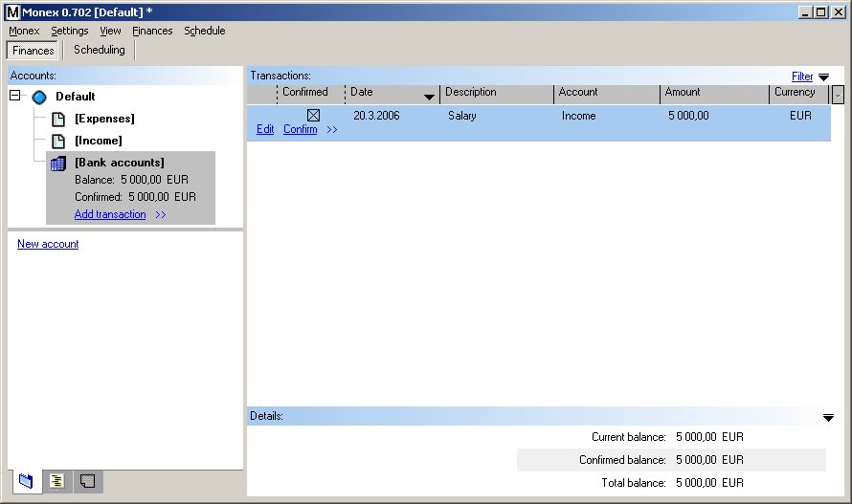Click the Monex app icon in title bar

tap(11, 11)
